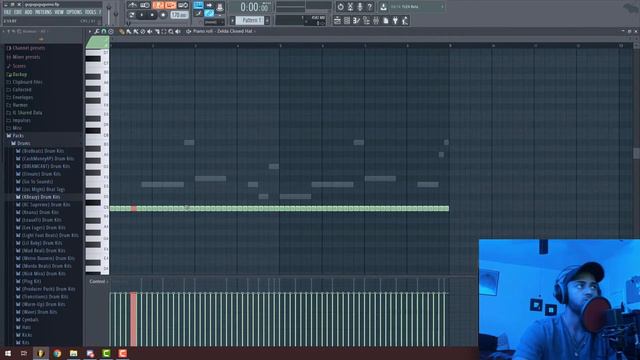
Task: Open the Mixer from shortcut icons
Action: 376,20
